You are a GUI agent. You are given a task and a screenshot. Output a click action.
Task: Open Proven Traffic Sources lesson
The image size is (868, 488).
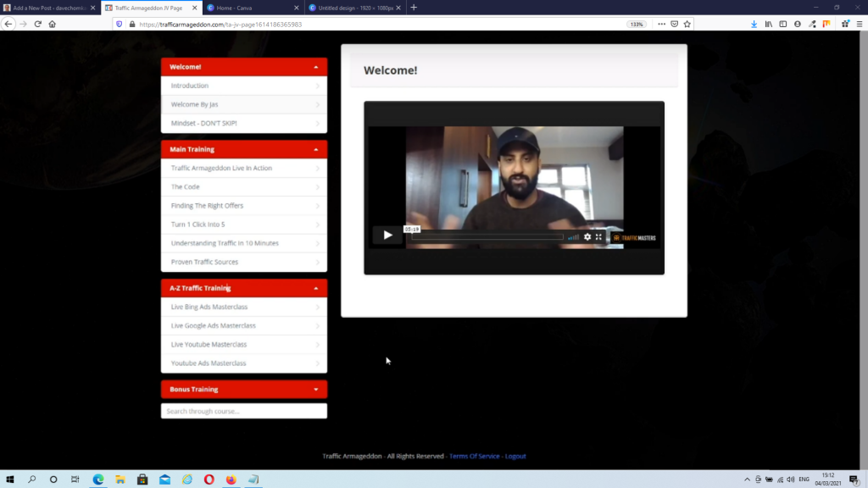pyautogui.click(x=244, y=263)
